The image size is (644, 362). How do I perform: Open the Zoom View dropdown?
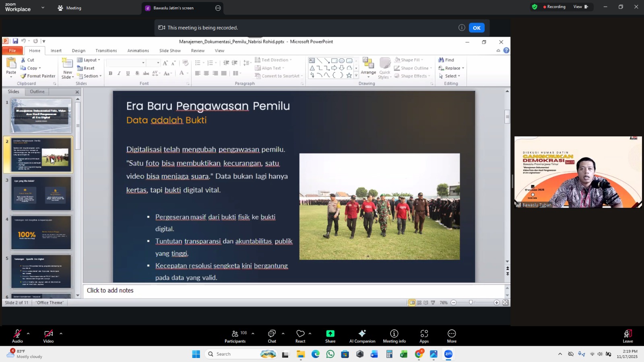click(x=580, y=7)
